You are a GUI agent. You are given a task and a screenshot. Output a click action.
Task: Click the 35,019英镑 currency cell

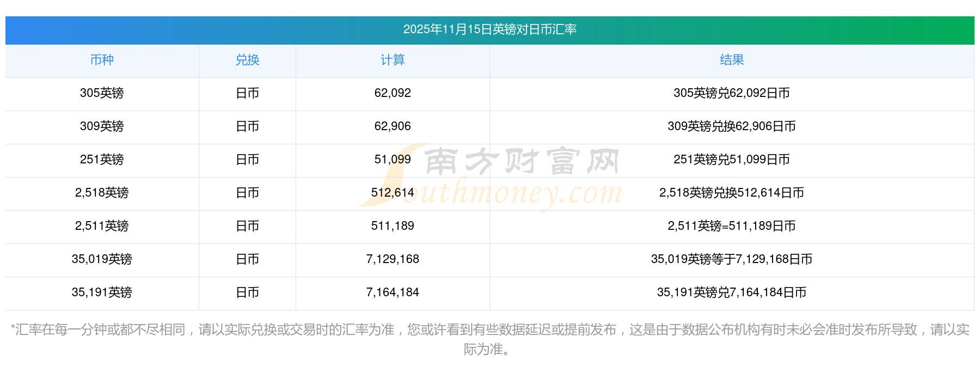102,259
